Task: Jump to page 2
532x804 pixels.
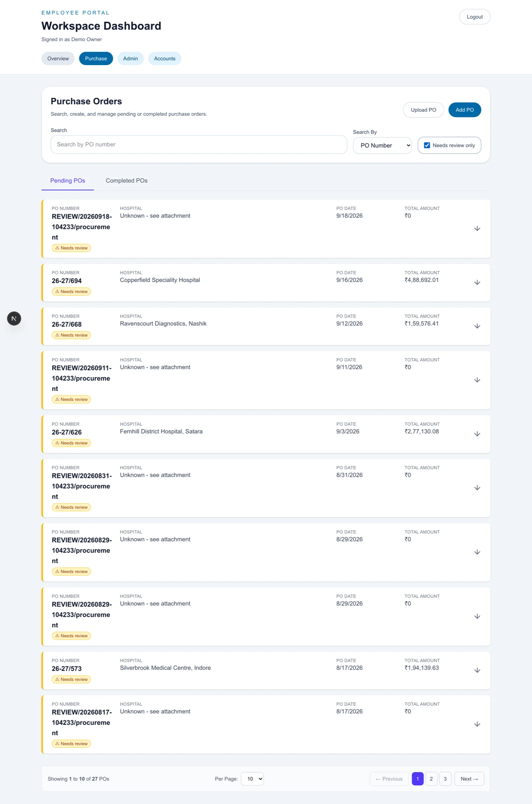Action: [431, 779]
